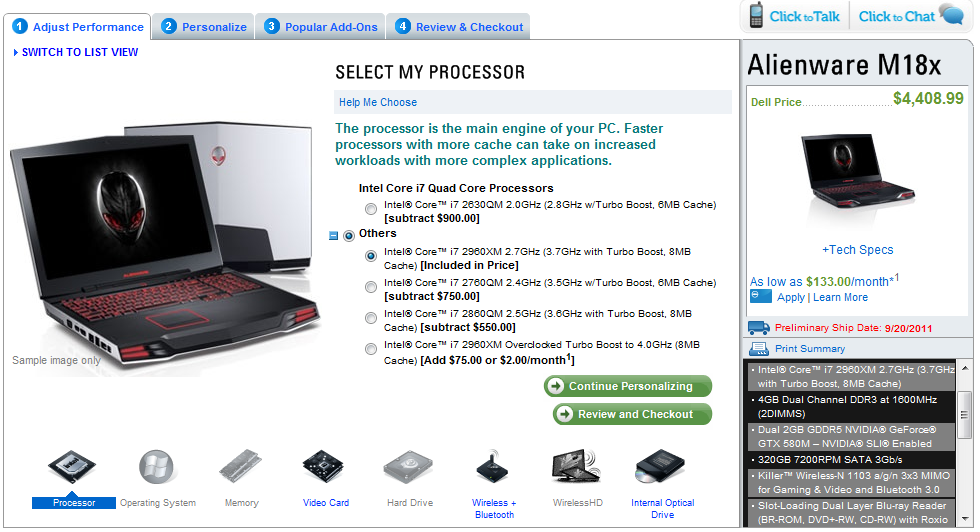Image resolution: width=980 pixels, height=532 pixels.
Task: Select the Processor component icon
Action: [x=72, y=466]
